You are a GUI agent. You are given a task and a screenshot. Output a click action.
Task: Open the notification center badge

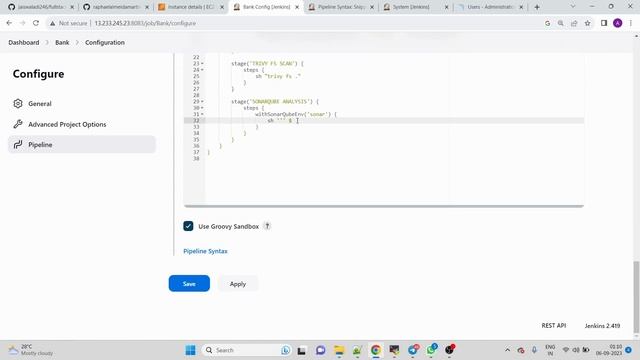[x=629, y=350]
